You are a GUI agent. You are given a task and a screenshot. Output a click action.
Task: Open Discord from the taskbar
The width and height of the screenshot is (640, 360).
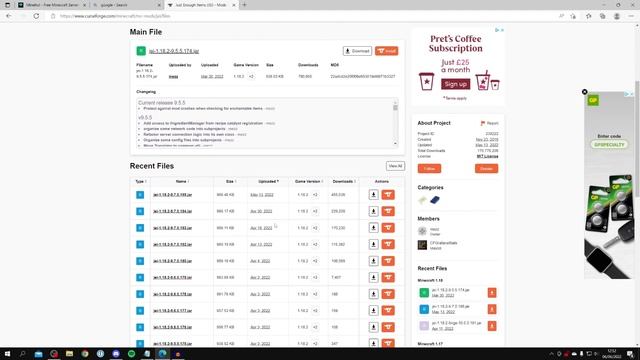116,354
